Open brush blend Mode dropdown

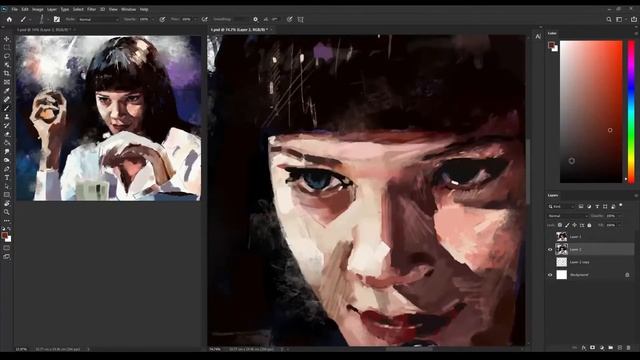tap(98, 19)
